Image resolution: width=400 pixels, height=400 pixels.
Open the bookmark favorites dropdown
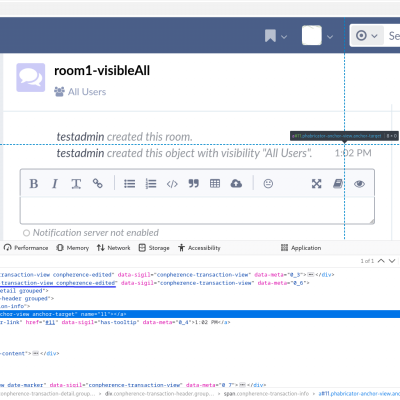pos(276,36)
